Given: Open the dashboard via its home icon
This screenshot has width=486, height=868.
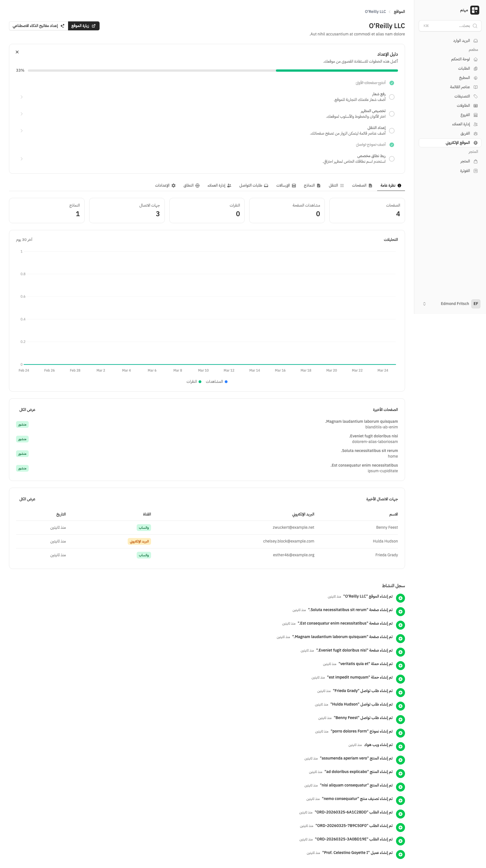Looking at the screenshot, I should pyautogui.click(x=475, y=59).
